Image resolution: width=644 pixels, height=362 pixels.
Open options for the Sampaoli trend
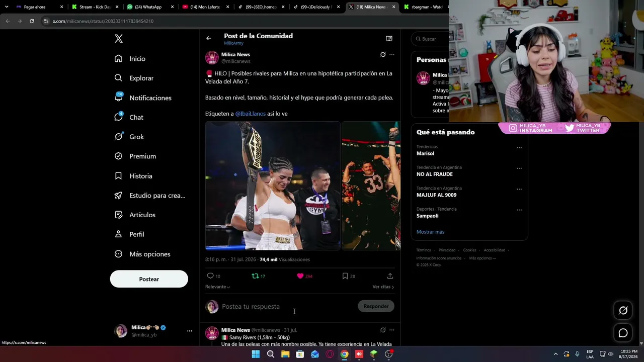(x=519, y=210)
